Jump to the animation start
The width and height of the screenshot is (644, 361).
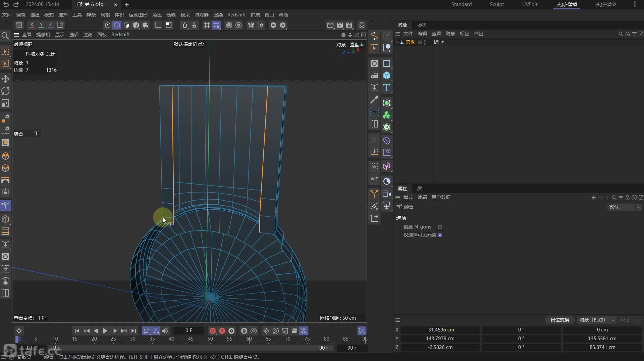77,331
